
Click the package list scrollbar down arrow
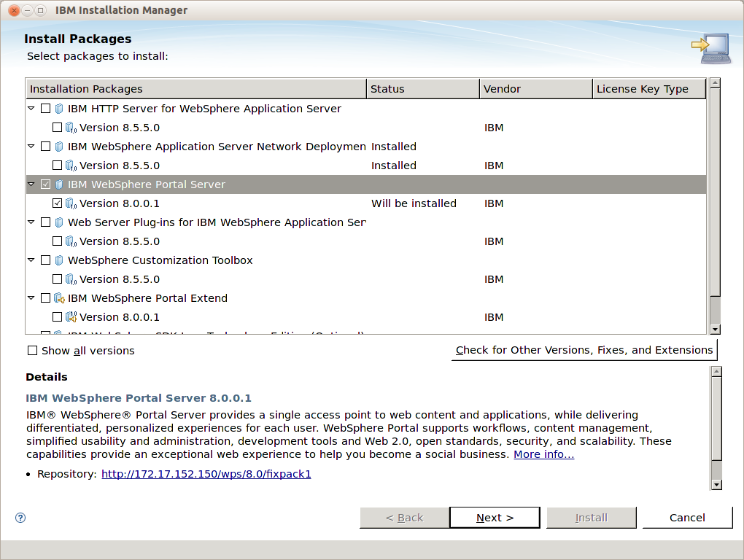click(x=715, y=329)
